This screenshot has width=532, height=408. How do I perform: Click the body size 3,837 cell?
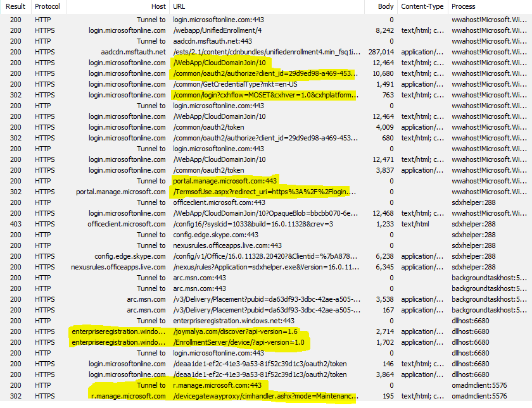point(385,170)
